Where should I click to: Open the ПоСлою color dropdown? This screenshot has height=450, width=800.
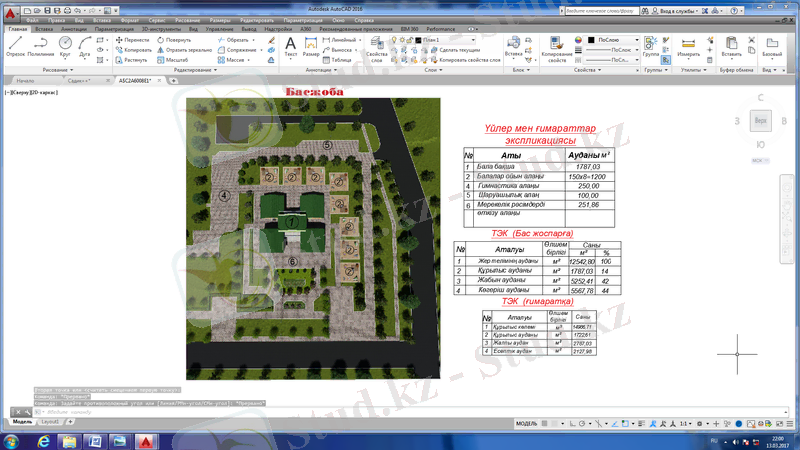[x=614, y=40]
